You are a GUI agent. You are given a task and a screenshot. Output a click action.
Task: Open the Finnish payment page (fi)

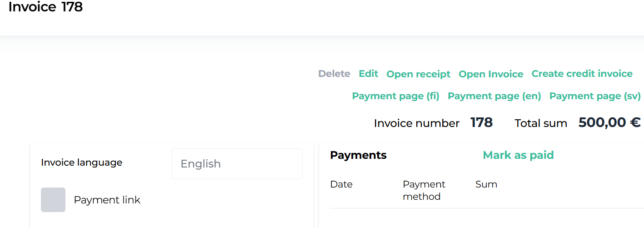tap(396, 96)
